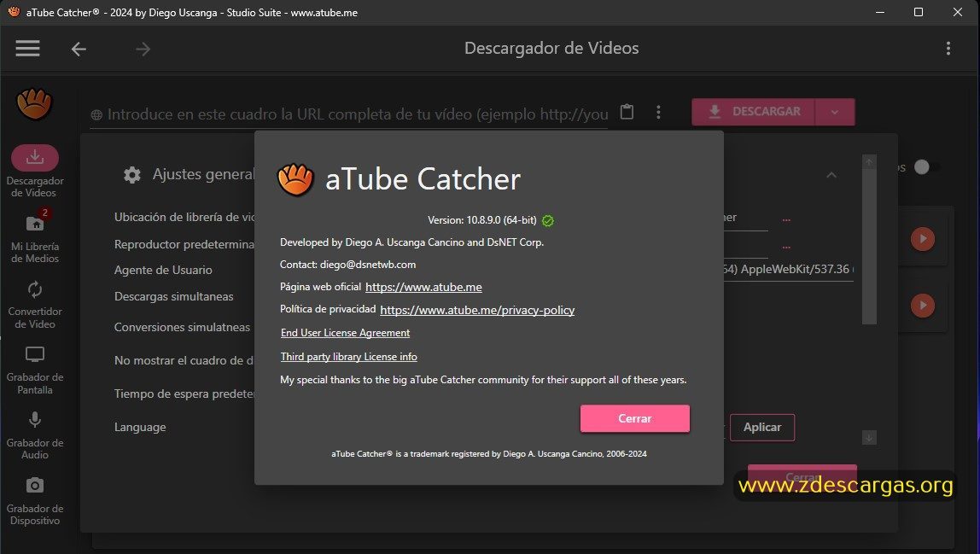Viewport: 980px width, 554px height.
Task: Close the aTube Catcher window
Action: pyautogui.click(x=958, y=12)
